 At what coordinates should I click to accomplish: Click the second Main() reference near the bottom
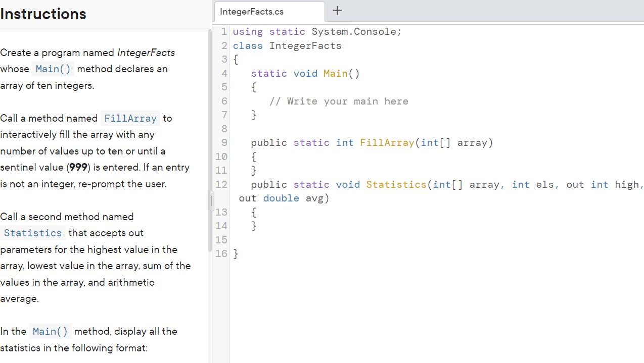pyautogui.click(x=50, y=331)
